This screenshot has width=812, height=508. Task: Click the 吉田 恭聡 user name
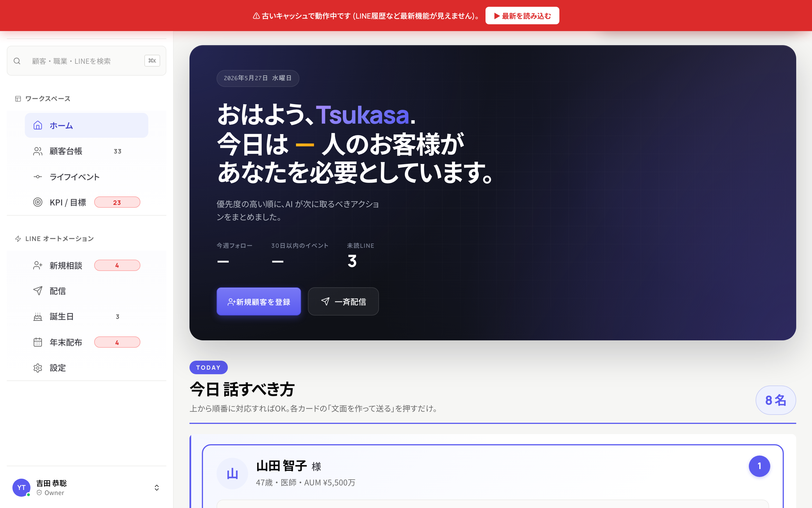[x=51, y=483]
